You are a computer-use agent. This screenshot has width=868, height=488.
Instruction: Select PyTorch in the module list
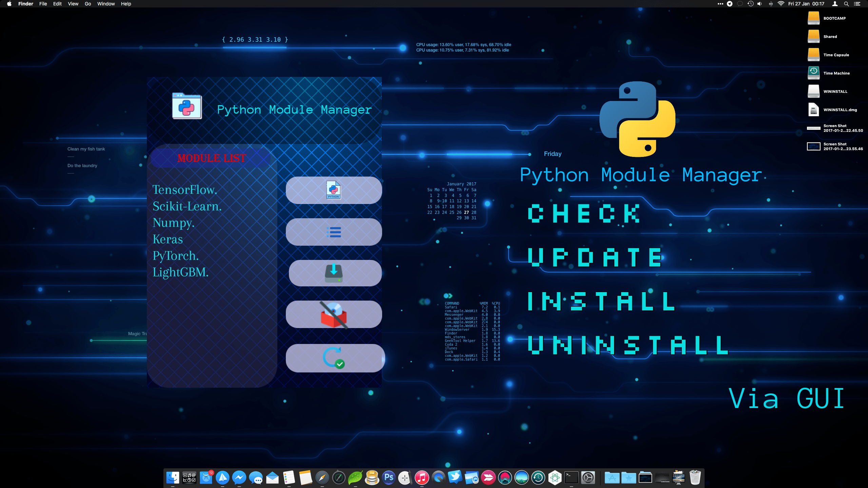click(x=176, y=256)
